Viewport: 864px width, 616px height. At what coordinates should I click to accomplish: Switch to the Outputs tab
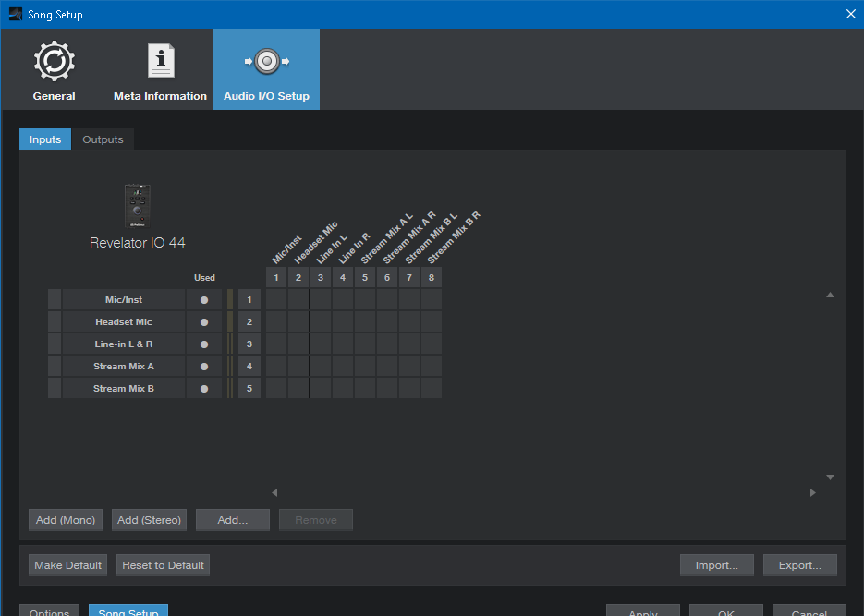point(103,139)
